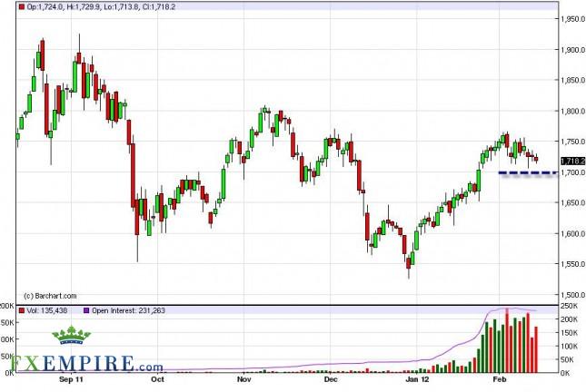The height and width of the screenshot is (392, 586).
Task: Click the 1,500.0 price axis label
Action: click(x=572, y=295)
